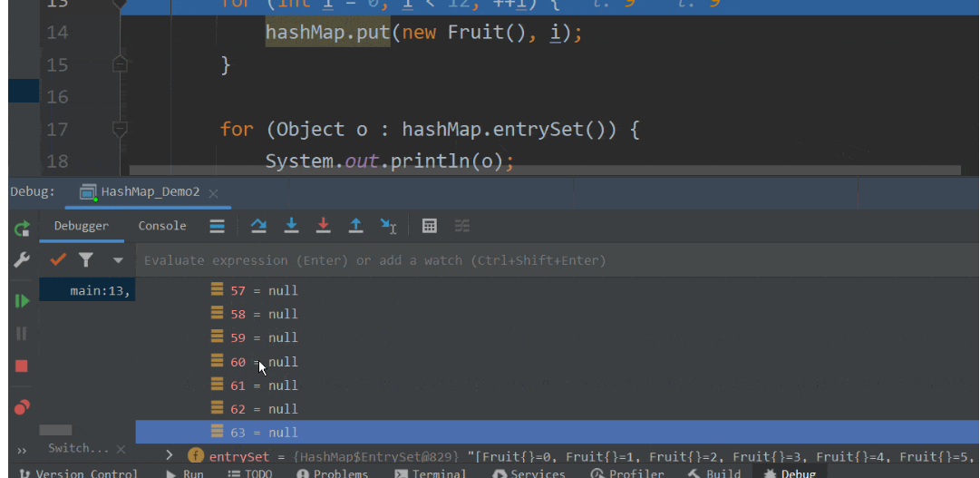The image size is (980, 478).
Task: Switch to the Console tab
Action: click(x=162, y=226)
